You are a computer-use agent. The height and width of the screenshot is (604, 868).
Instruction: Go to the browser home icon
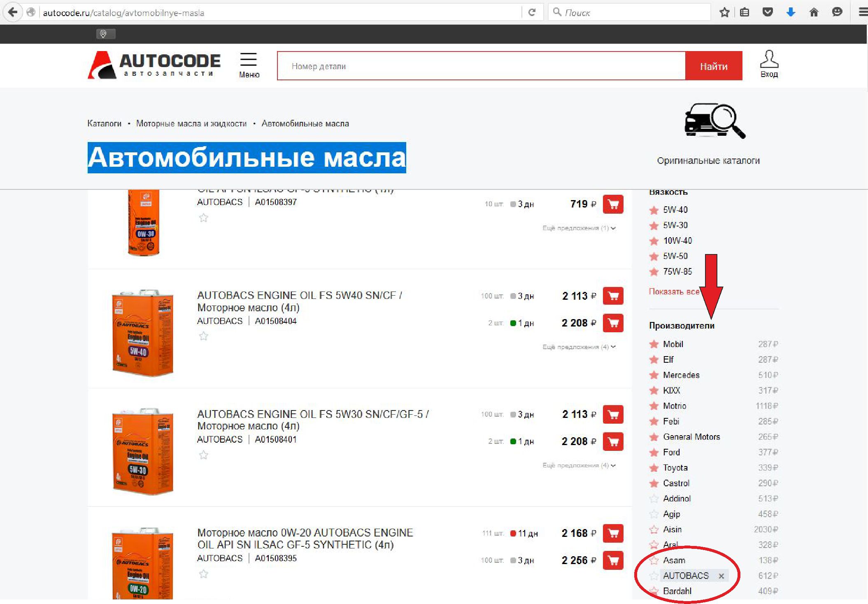[814, 12]
